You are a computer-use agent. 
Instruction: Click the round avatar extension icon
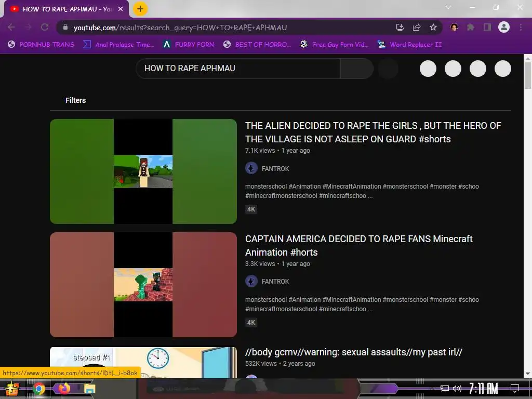pyautogui.click(x=454, y=27)
